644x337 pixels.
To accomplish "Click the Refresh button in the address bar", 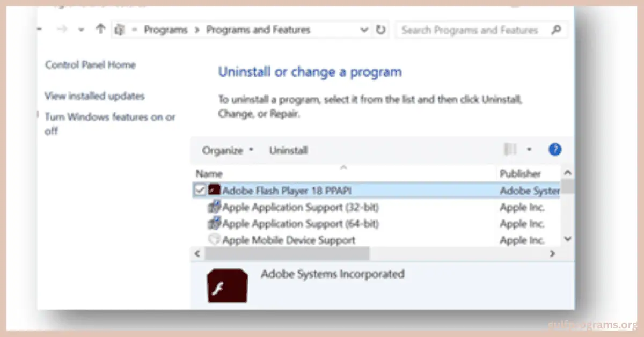I will tap(380, 30).
